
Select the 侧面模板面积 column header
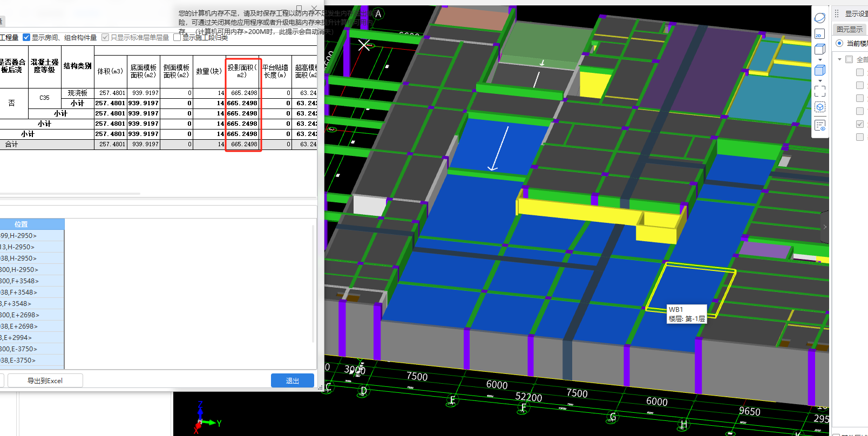(x=177, y=71)
